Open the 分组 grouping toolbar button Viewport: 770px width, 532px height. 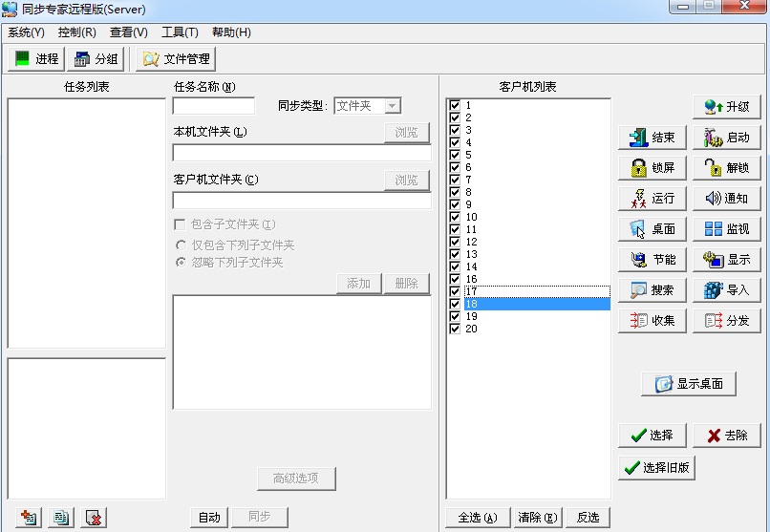tap(96, 59)
